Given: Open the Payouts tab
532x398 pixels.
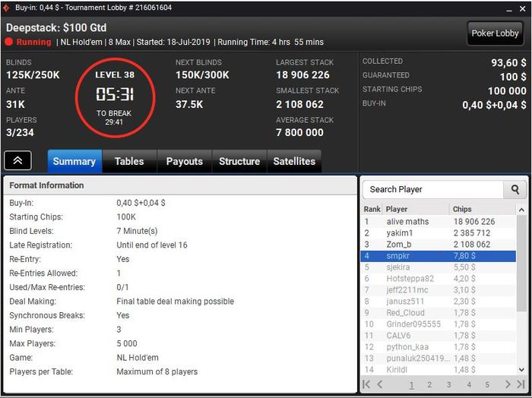Looking at the screenshot, I should coord(184,161).
